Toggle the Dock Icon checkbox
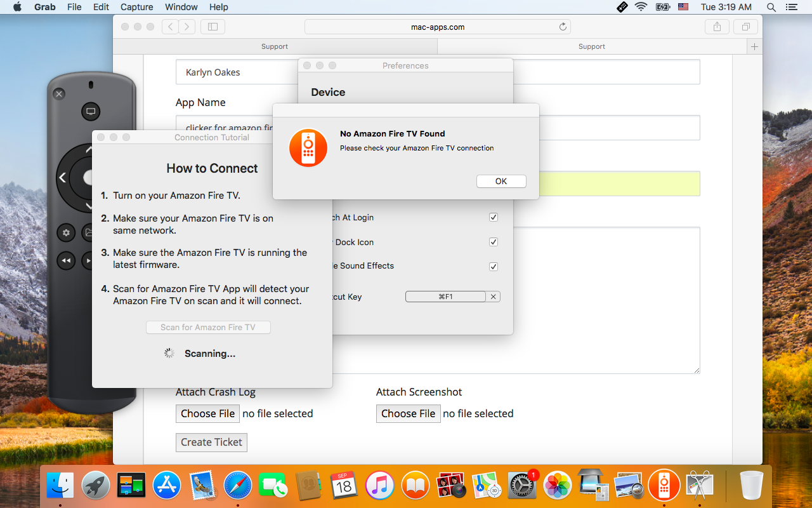This screenshot has width=812, height=508. pos(494,242)
